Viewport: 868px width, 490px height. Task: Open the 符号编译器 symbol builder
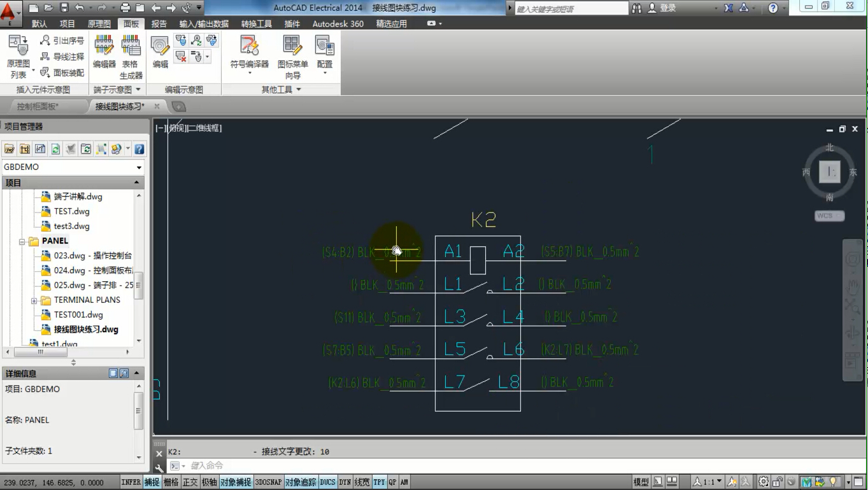(x=249, y=46)
